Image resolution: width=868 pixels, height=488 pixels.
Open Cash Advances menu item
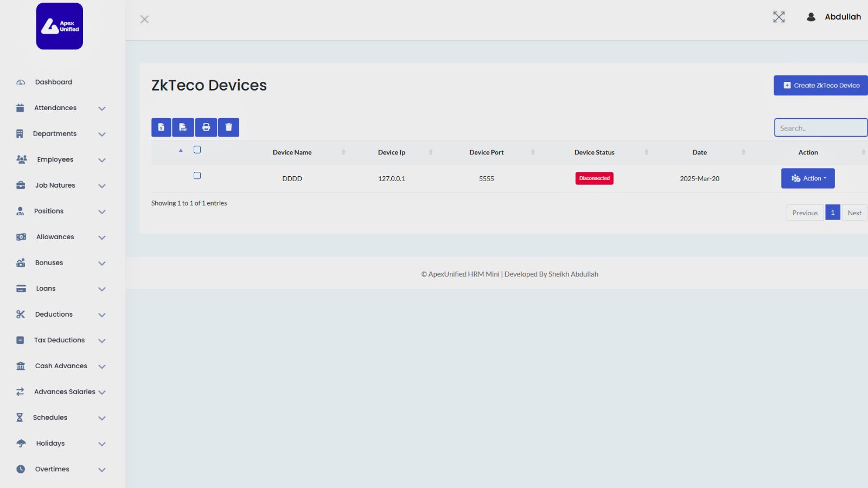[61, 366]
